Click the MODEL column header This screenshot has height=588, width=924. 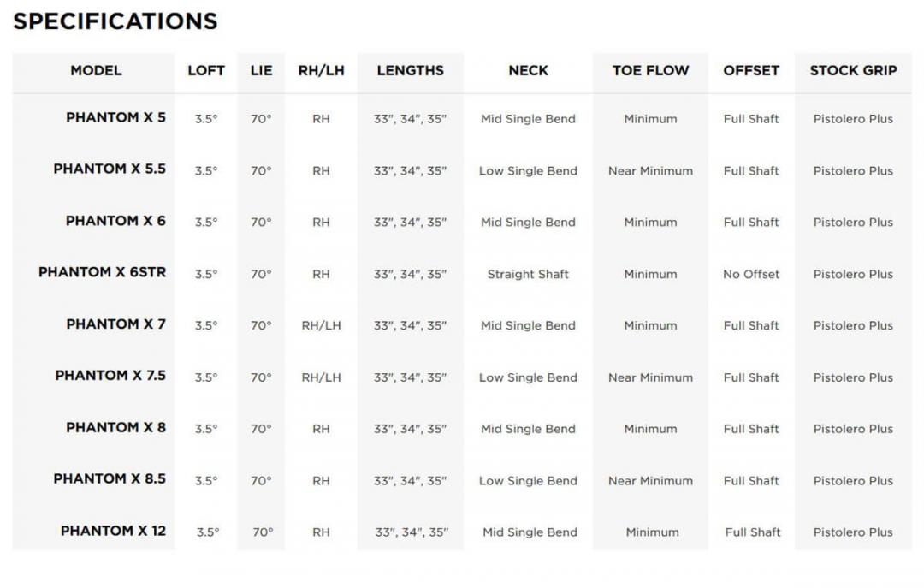pyautogui.click(x=96, y=71)
